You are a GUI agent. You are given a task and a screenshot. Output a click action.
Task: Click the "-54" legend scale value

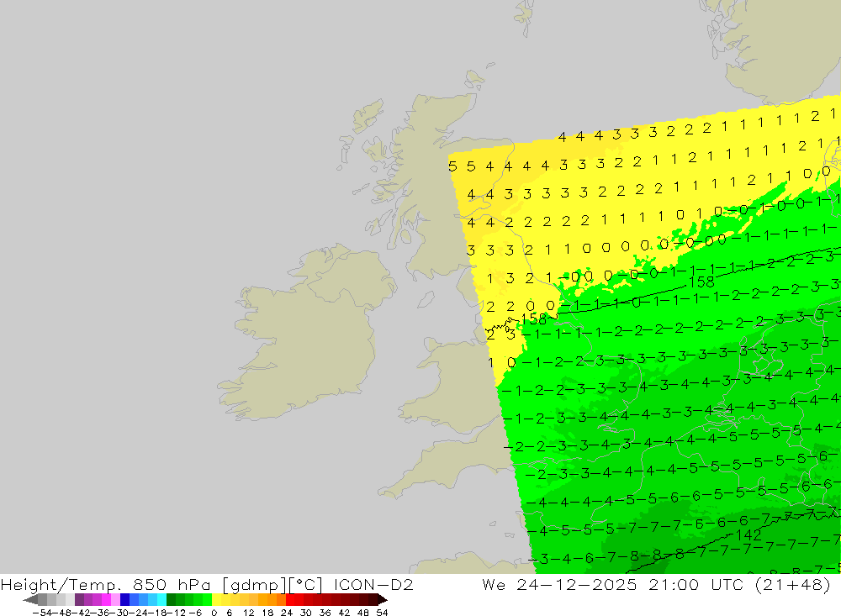pos(42,613)
